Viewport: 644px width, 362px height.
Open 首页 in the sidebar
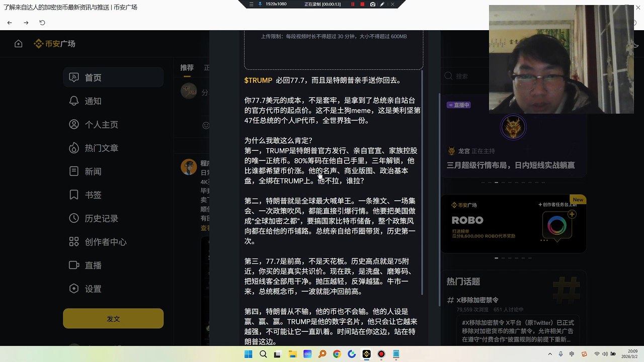click(113, 77)
